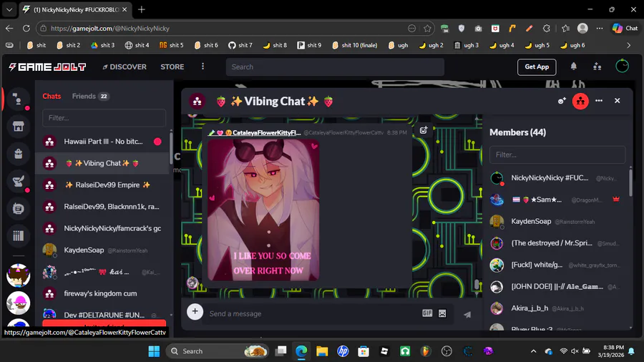
Task: Click browser refresh button
Action: coord(26,29)
